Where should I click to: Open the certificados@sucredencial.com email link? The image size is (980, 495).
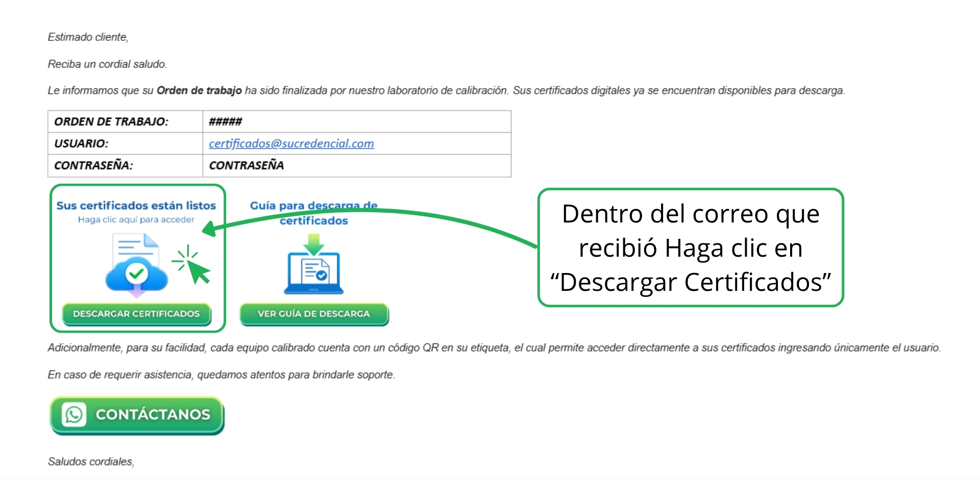291,144
